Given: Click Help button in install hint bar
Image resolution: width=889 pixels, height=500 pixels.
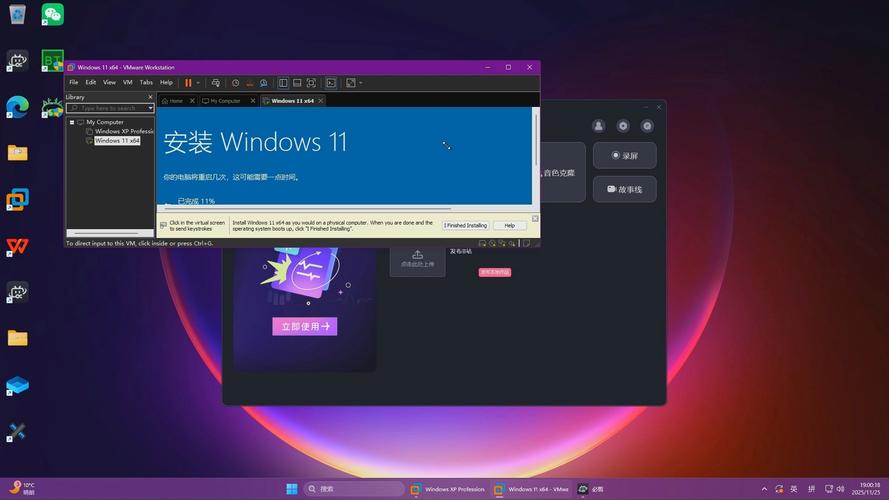Looking at the screenshot, I should coord(510,226).
